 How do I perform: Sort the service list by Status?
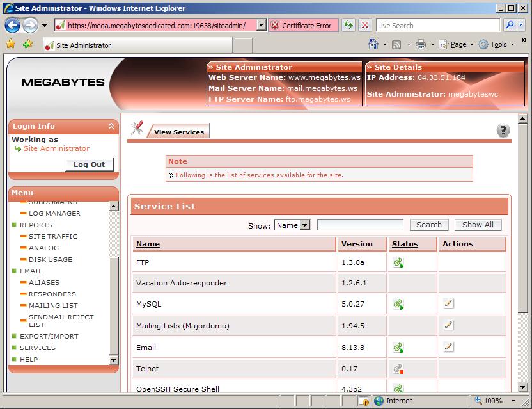pyautogui.click(x=405, y=244)
